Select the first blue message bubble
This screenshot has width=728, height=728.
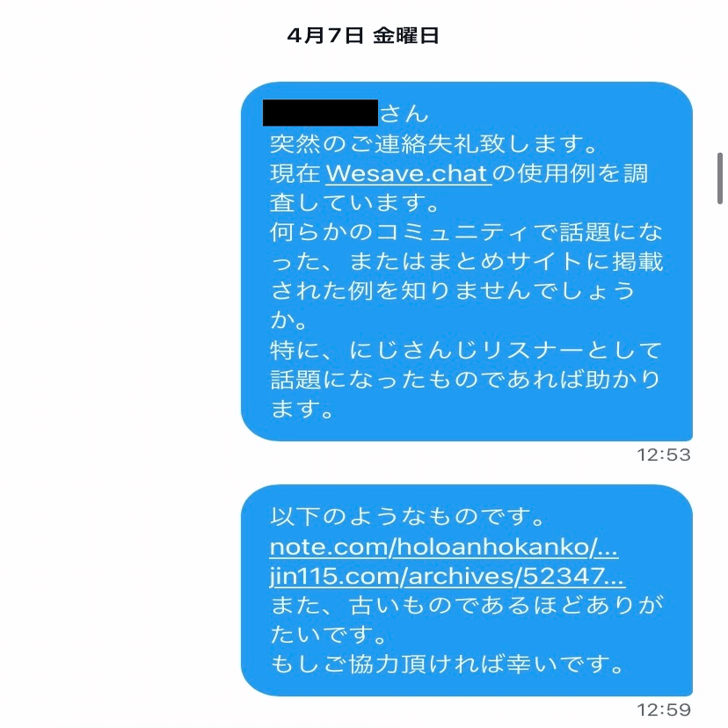tap(467, 261)
